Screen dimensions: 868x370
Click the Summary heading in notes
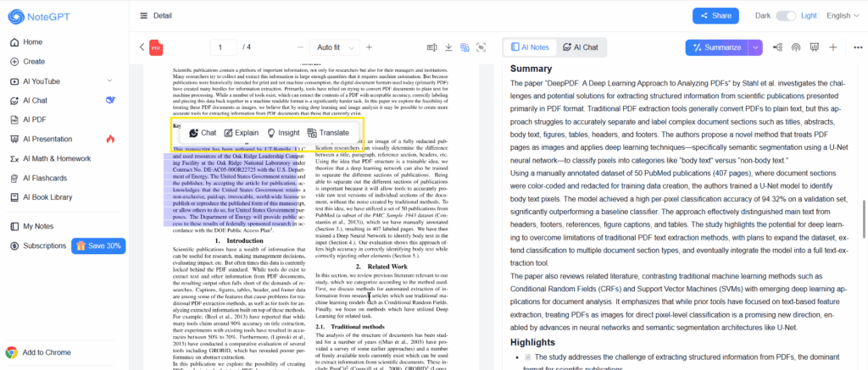pyautogui.click(x=531, y=69)
